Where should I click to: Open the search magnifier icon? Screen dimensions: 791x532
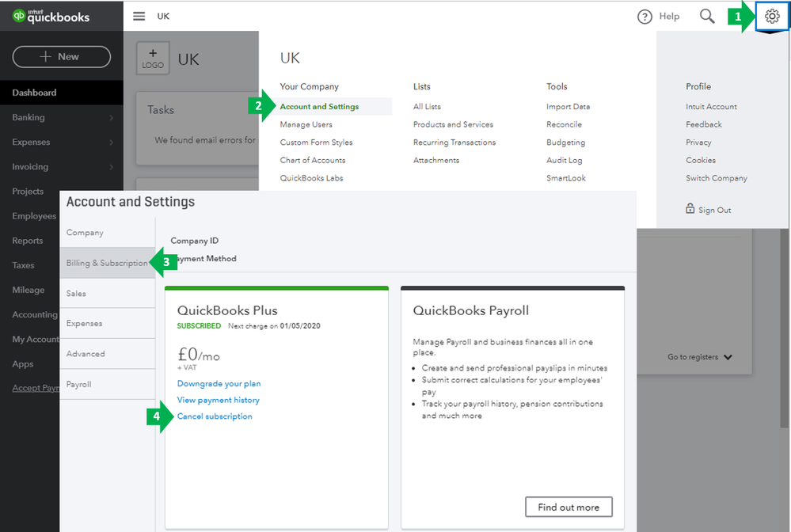(x=707, y=16)
